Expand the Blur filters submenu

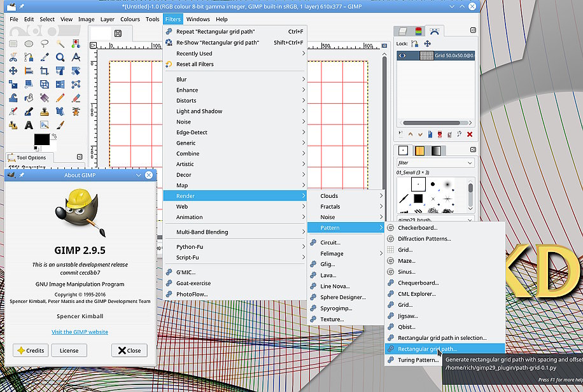click(x=235, y=79)
